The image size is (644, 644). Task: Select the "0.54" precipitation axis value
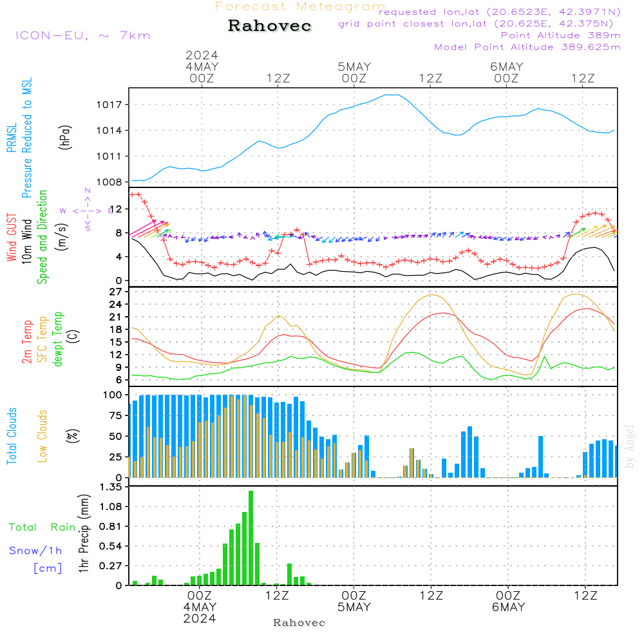coord(111,546)
